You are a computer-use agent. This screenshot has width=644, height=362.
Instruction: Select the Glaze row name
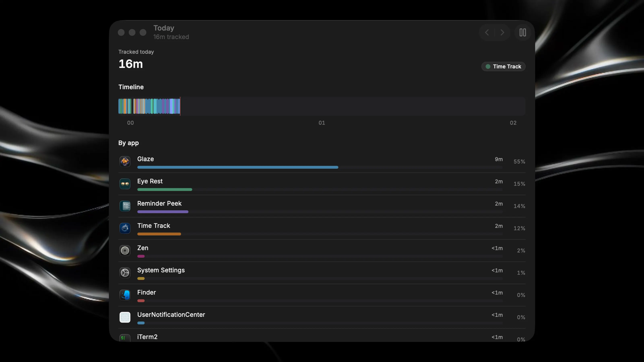[x=146, y=159]
